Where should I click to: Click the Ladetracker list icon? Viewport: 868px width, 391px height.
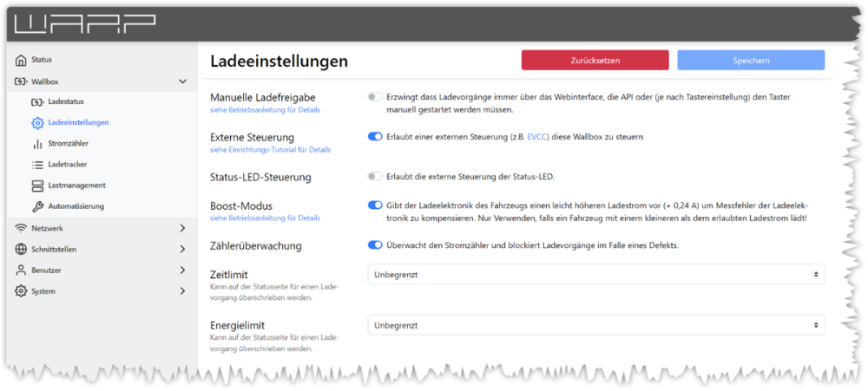pyautogui.click(x=37, y=164)
